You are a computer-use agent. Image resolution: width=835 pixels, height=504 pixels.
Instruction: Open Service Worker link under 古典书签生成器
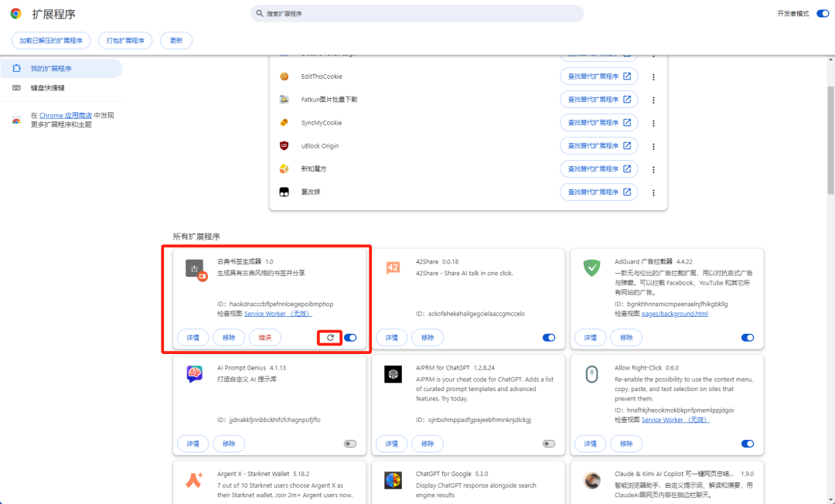[x=278, y=314]
